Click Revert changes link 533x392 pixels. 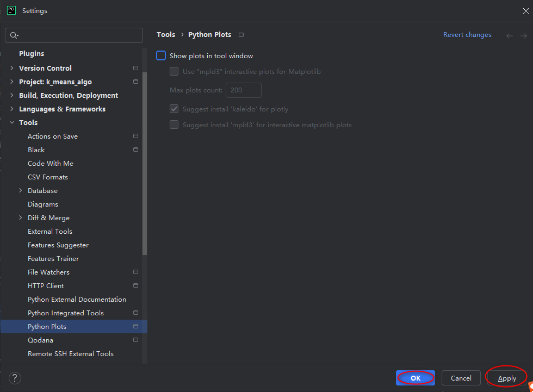(x=467, y=35)
